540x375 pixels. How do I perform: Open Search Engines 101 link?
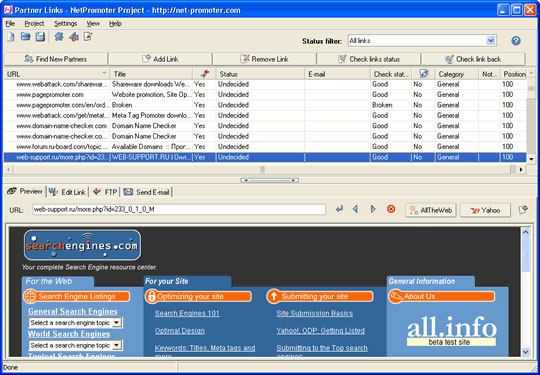pos(187,313)
